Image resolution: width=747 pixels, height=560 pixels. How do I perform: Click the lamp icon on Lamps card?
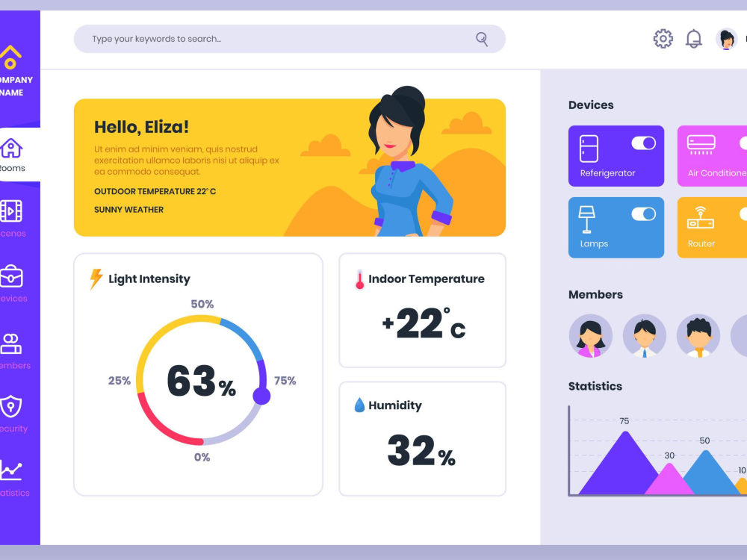(586, 220)
